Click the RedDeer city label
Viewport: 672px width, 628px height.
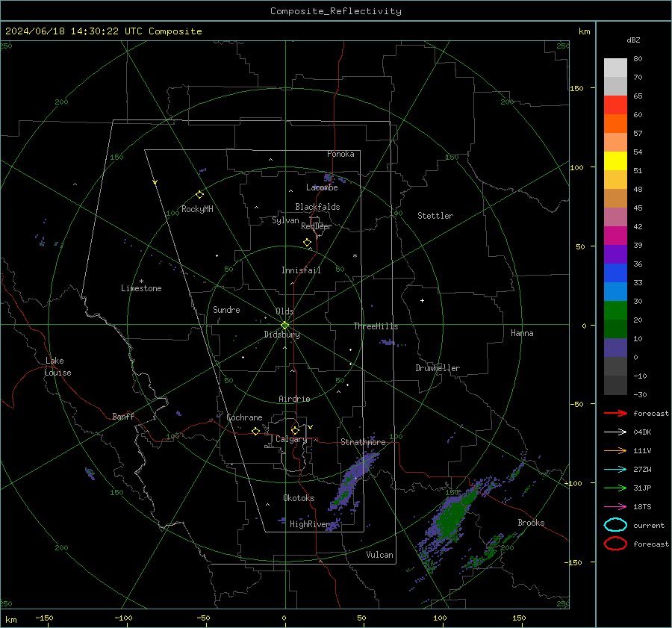[317, 226]
